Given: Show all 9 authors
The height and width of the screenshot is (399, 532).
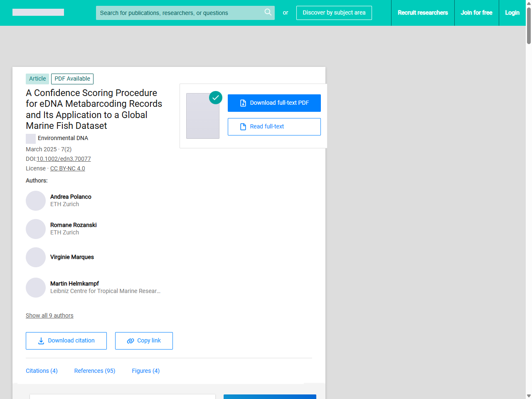Looking at the screenshot, I should click(49, 315).
